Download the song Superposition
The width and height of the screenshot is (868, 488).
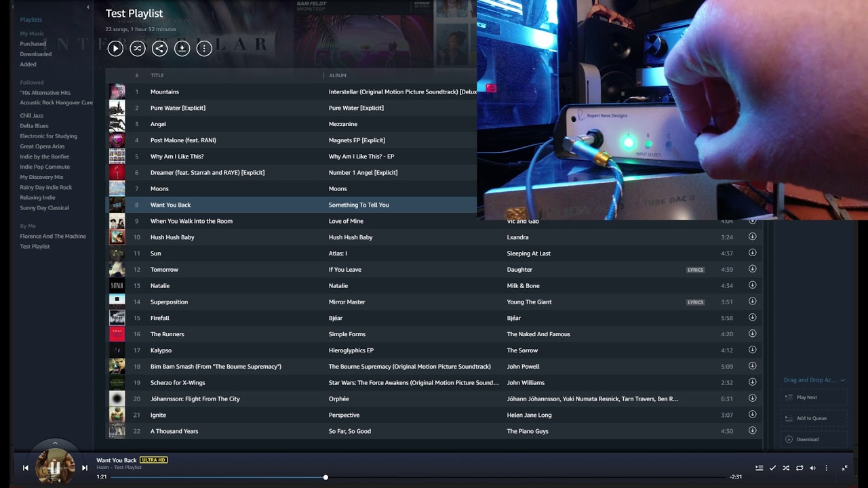click(752, 302)
